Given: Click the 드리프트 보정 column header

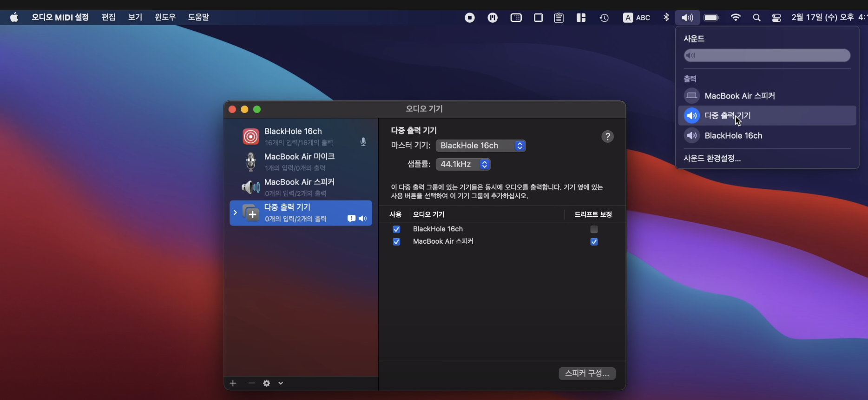Looking at the screenshot, I should coord(593,214).
